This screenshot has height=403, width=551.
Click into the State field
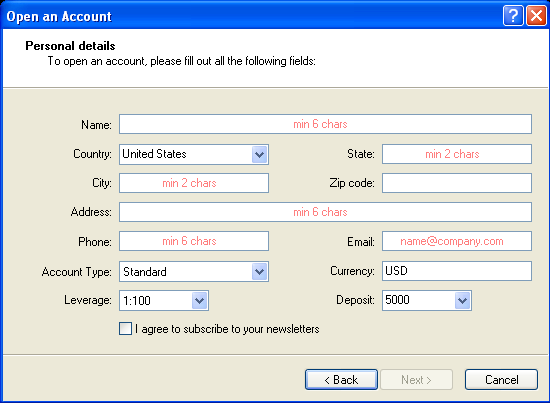tap(457, 154)
